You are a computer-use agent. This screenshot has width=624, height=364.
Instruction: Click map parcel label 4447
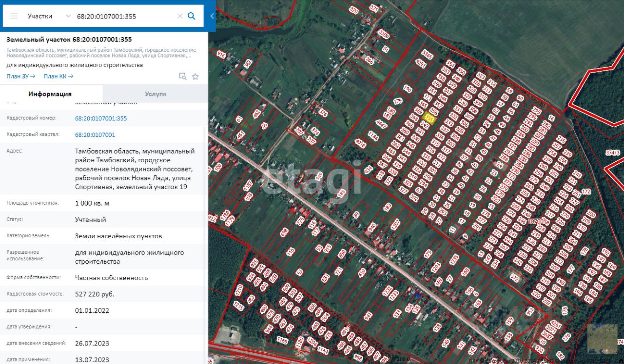(382, 124)
